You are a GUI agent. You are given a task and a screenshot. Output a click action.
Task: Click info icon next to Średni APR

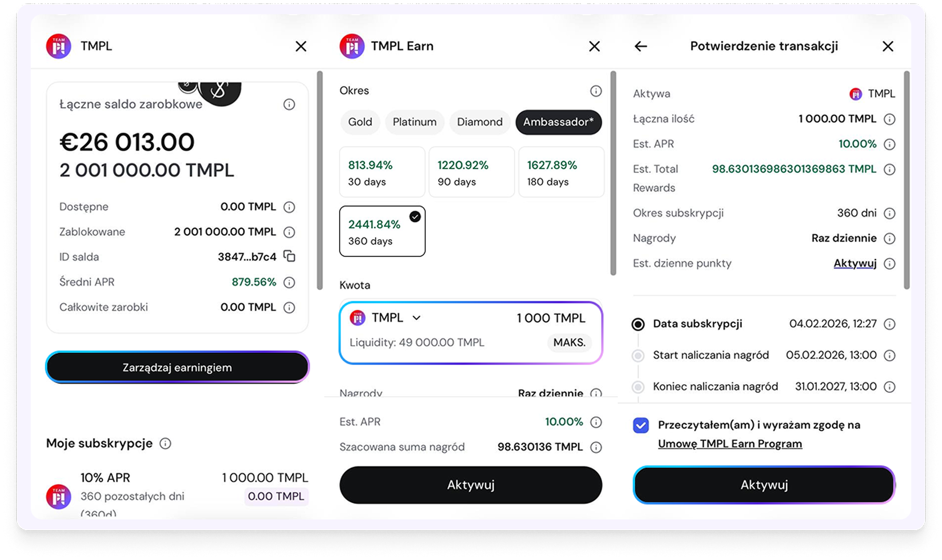tap(289, 283)
